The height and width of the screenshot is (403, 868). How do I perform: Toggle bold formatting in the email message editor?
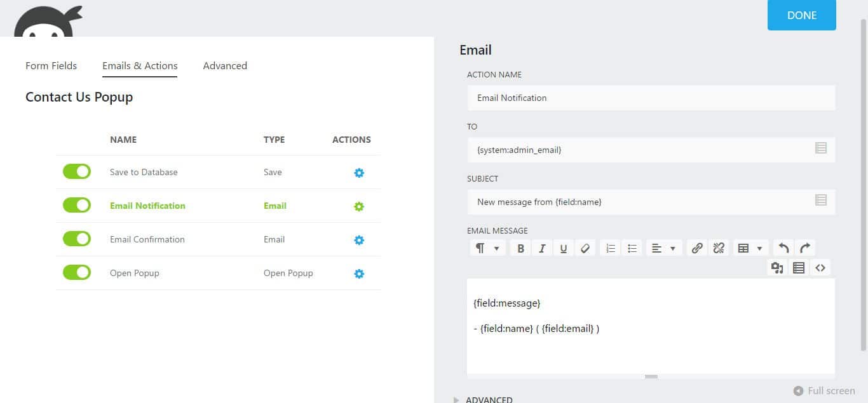click(x=520, y=248)
